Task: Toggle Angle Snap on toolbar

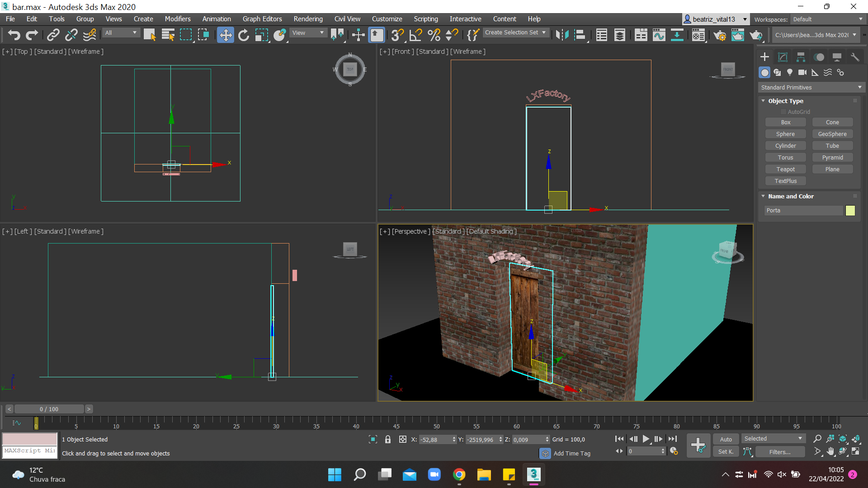Action: [415, 35]
